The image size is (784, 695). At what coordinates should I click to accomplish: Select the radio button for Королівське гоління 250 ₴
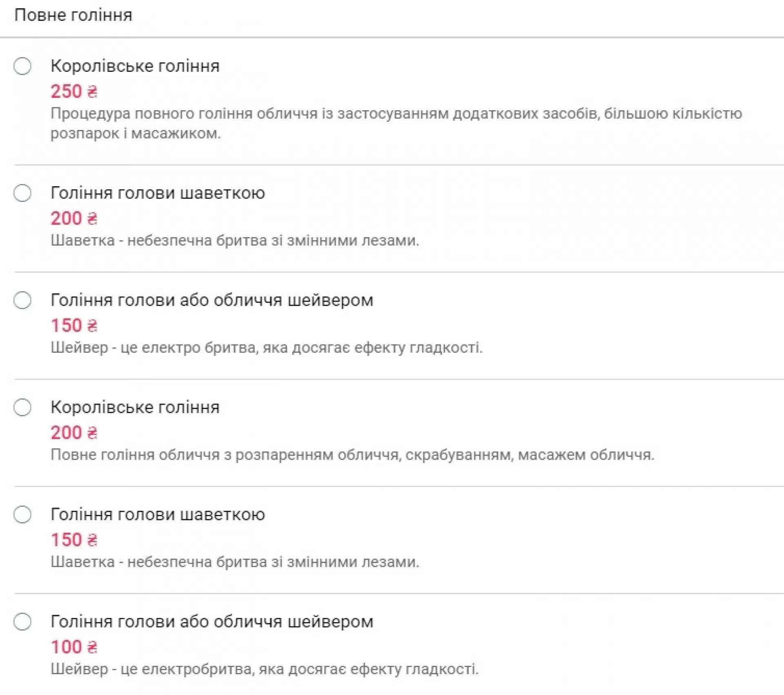(x=22, y=66)
